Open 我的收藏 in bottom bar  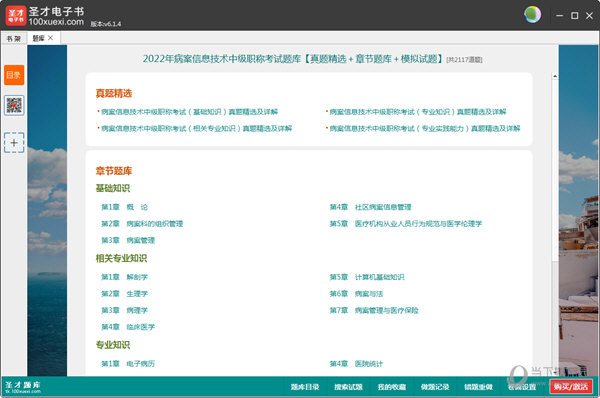391,387
